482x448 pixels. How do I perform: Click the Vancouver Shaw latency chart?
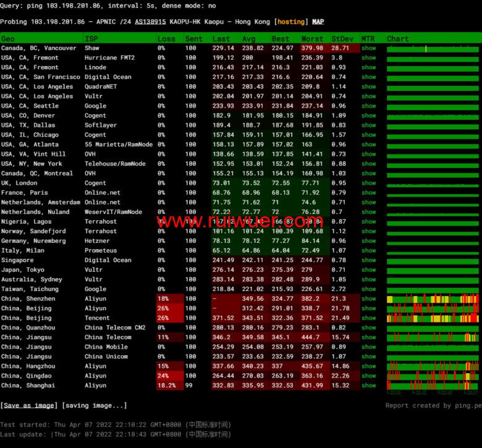(432, 48)
